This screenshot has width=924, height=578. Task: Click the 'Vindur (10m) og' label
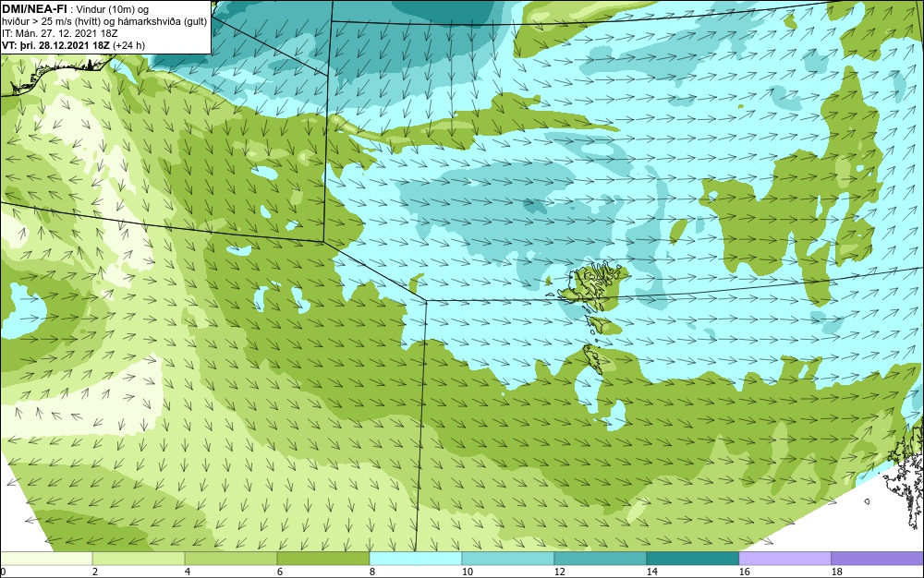115,9
